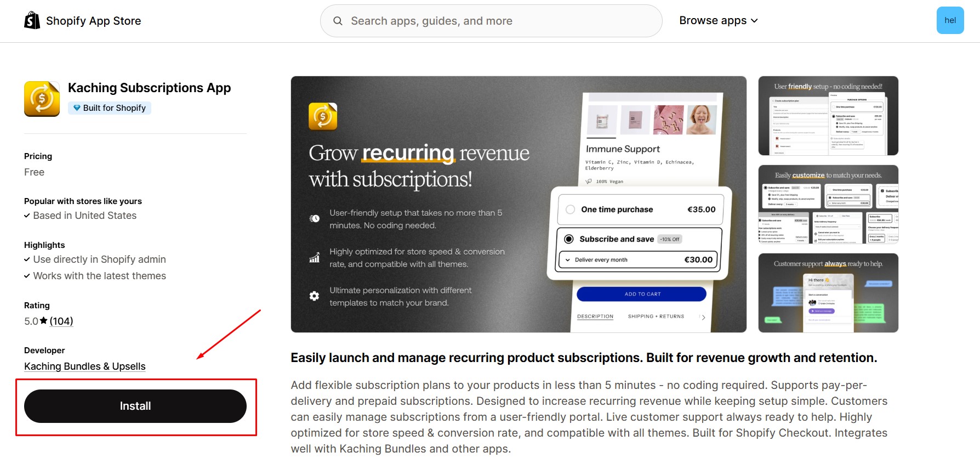The height and width of the screenshot is (469, 980).
Task: Click the SHIPPING + RETURNS tab in banner
Action: tap(656, 317)
